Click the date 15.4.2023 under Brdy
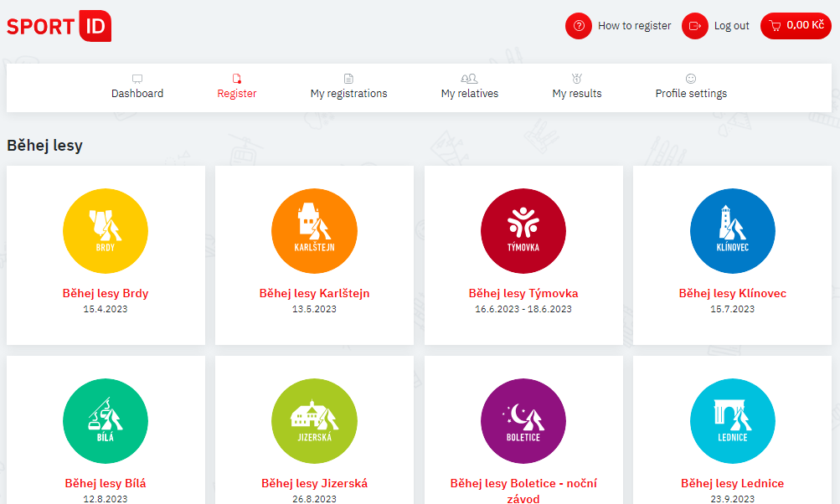 coord(106,309)
